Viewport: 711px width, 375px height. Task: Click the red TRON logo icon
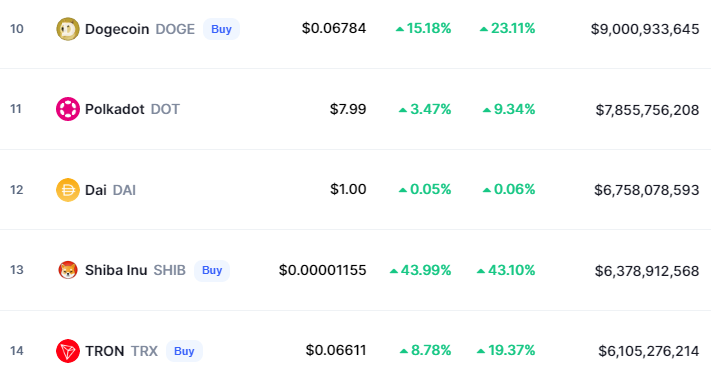coord(68,351)
